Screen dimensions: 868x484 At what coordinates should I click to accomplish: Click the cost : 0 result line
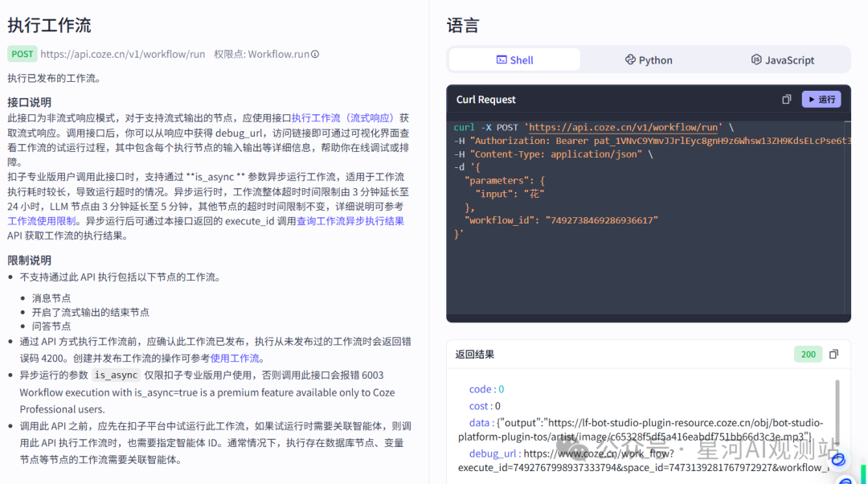[485, 406]
